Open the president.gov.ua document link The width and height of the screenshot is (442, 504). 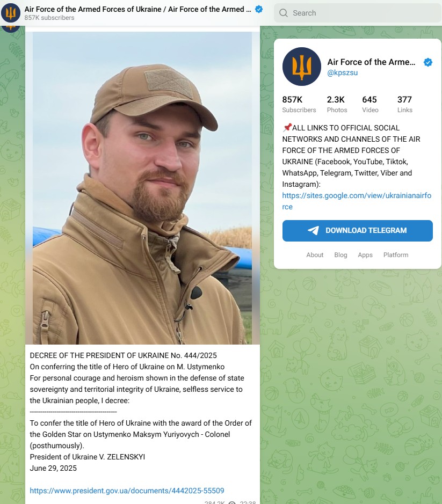click(x=127, y=491)
